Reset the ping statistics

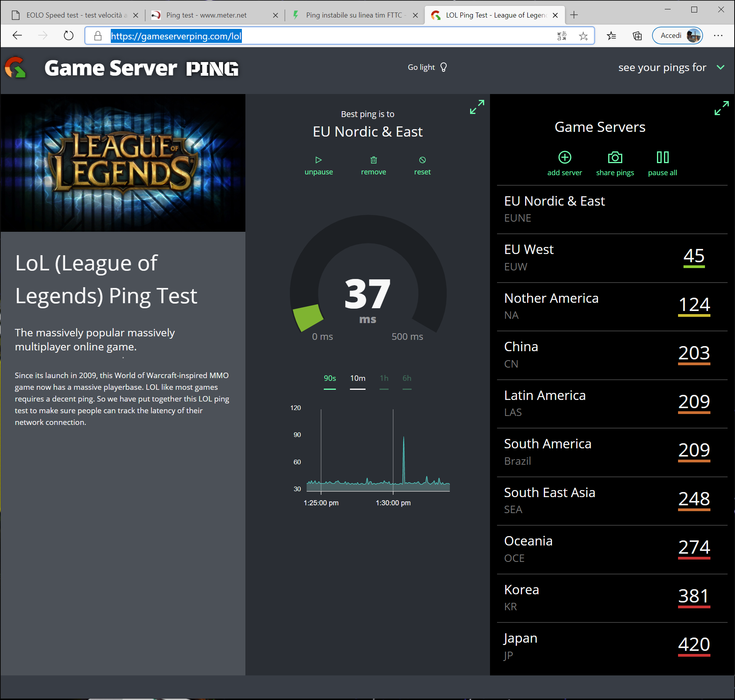[422, 166]
